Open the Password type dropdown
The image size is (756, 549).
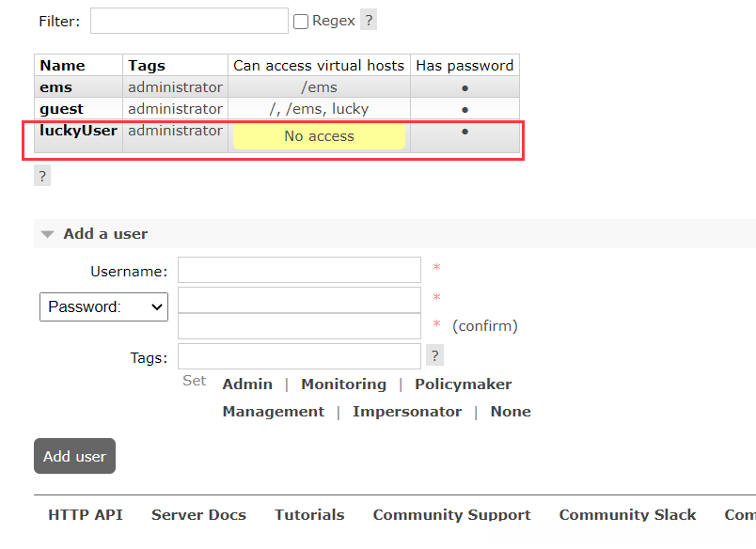click(103, 306)
